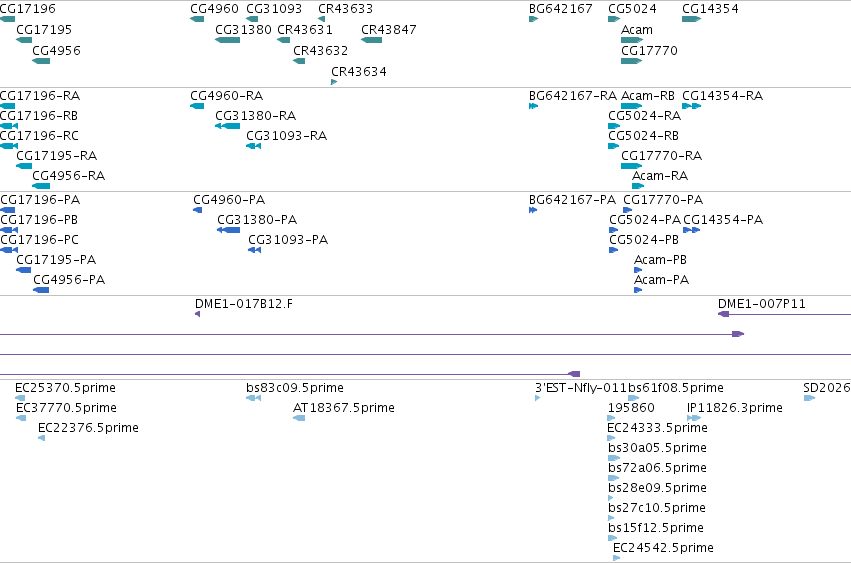Image resolution: width=851 pixels, height=563 pixels.
Task: Select the CR43633 gene label
Action: [346, 9]
